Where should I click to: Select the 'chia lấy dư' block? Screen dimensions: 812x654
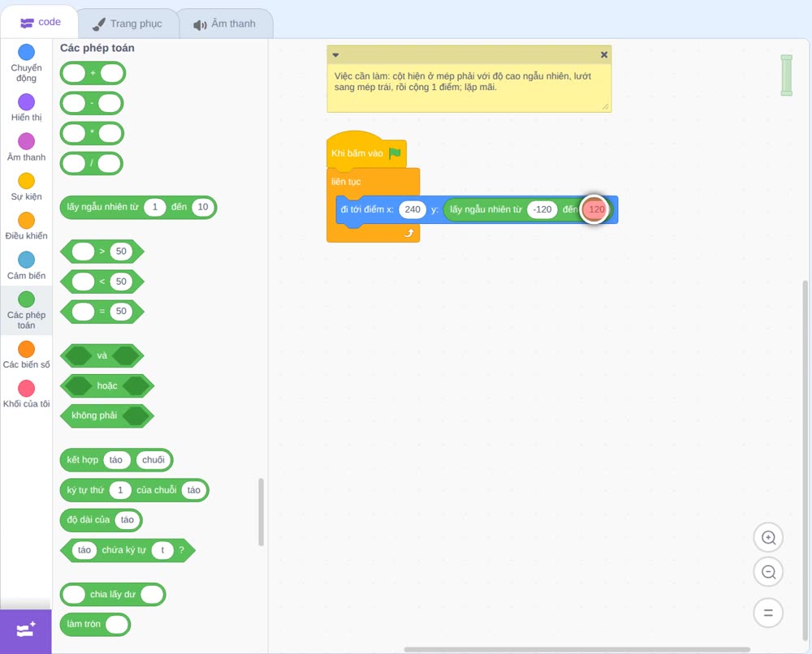tap(113, 595)
